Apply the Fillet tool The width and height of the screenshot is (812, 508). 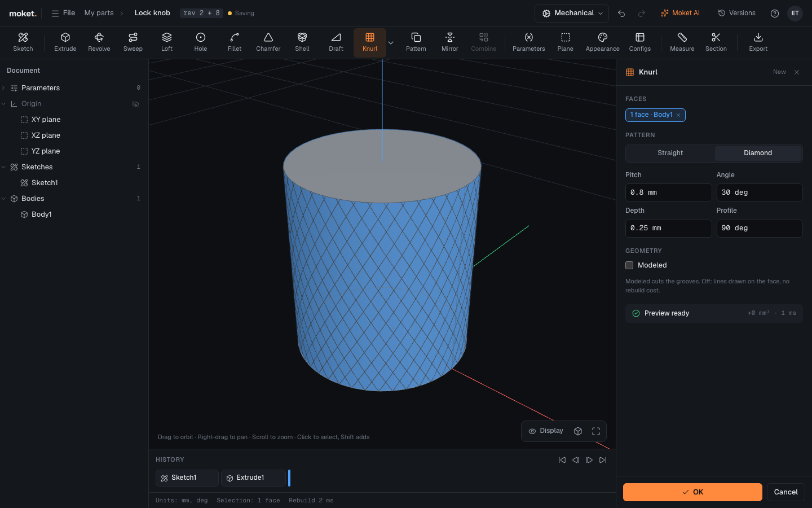[x=235, y=42]
